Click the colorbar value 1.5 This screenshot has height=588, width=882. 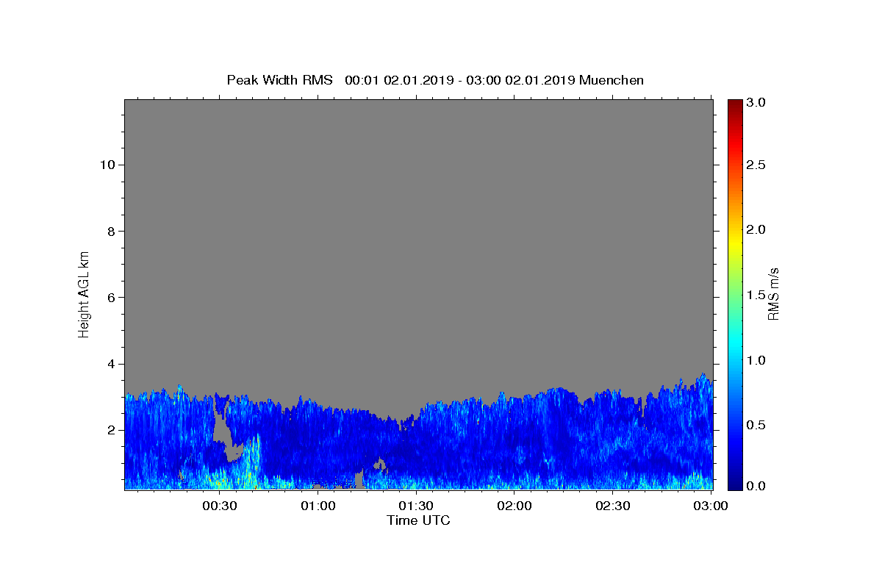click(x=756, y=295)
